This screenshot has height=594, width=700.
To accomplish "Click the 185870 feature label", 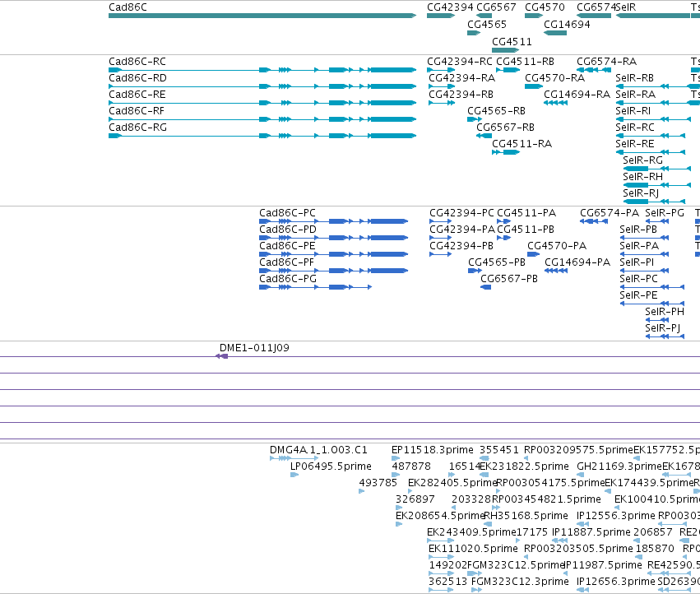I will [655, 549].
